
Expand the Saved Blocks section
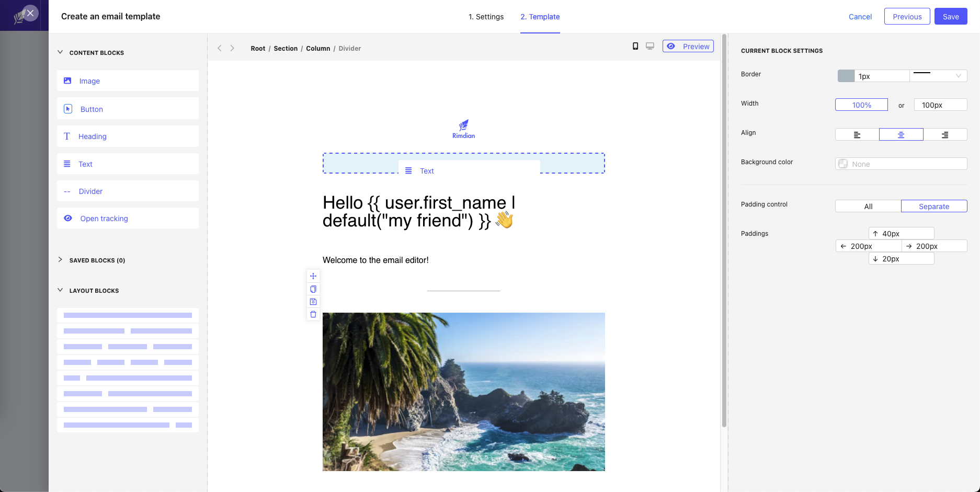click(61, 260)
